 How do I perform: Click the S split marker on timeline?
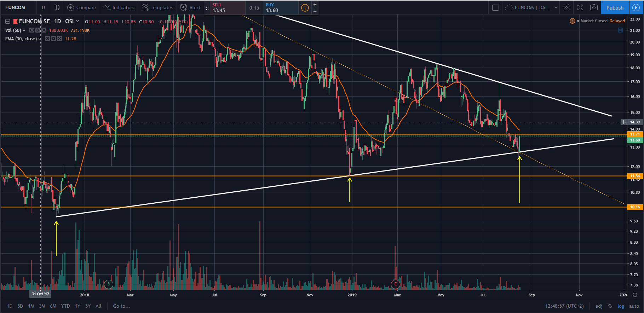pyautogui.click(x=109, y=284)
